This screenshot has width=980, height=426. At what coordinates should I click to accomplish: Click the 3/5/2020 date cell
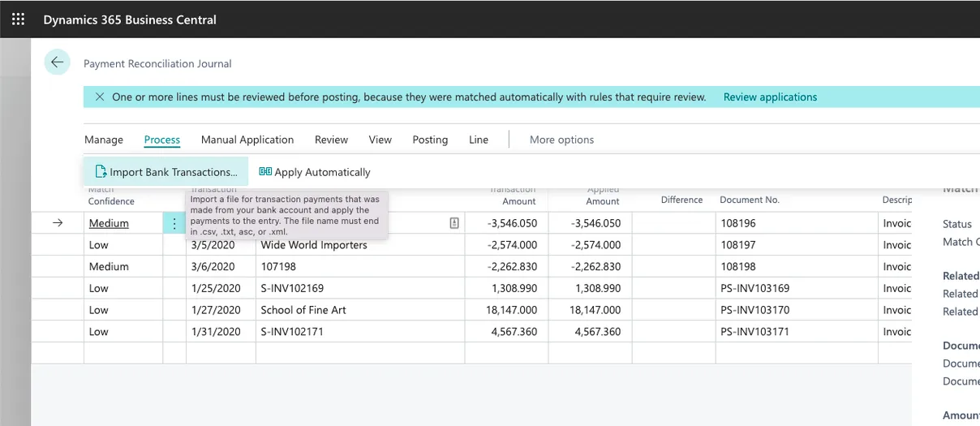[x=221, y=245]
